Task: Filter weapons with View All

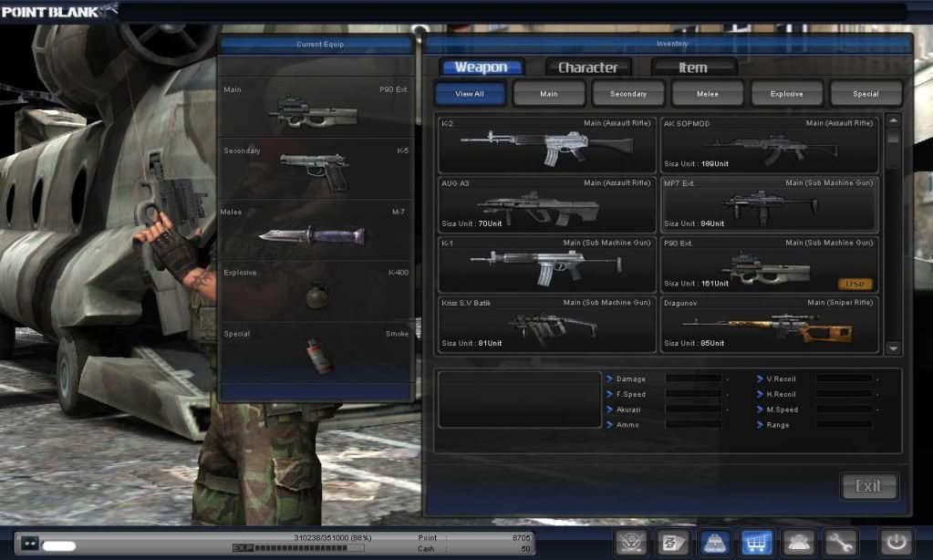Action: (x=470, y=93)
